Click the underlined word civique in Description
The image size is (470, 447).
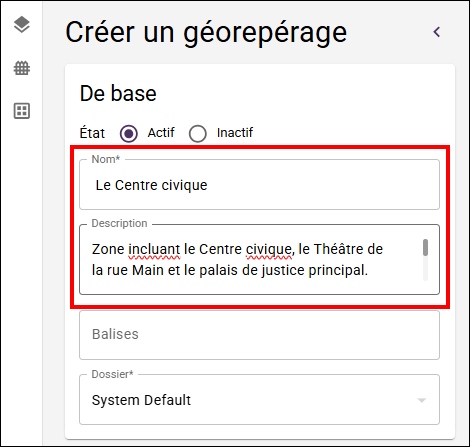click(x=269, y=250)
